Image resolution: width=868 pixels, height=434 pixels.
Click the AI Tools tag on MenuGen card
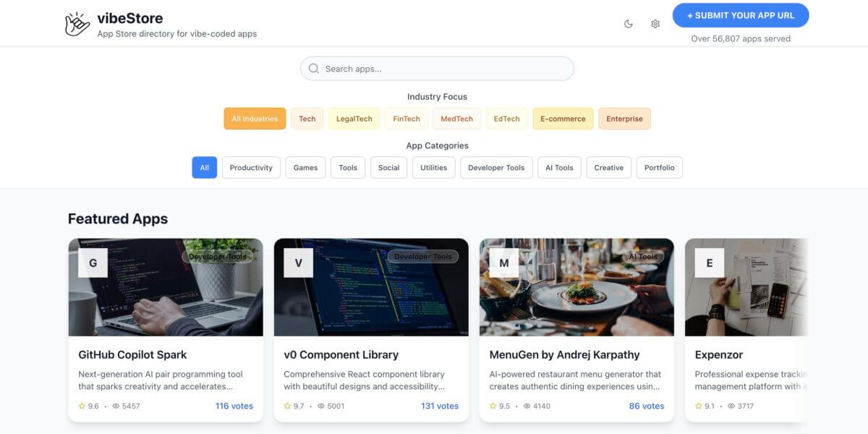(643, 256)
